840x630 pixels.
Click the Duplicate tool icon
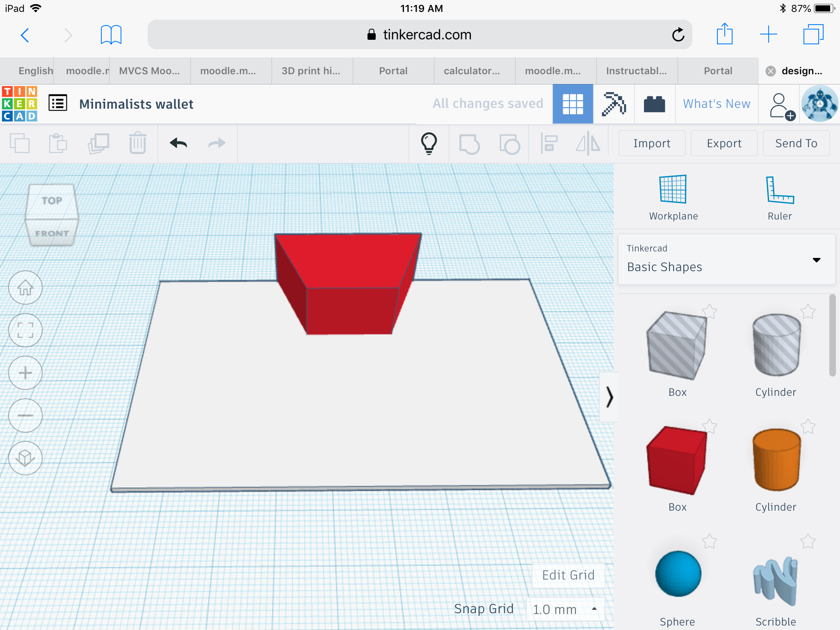pos(98,143)
